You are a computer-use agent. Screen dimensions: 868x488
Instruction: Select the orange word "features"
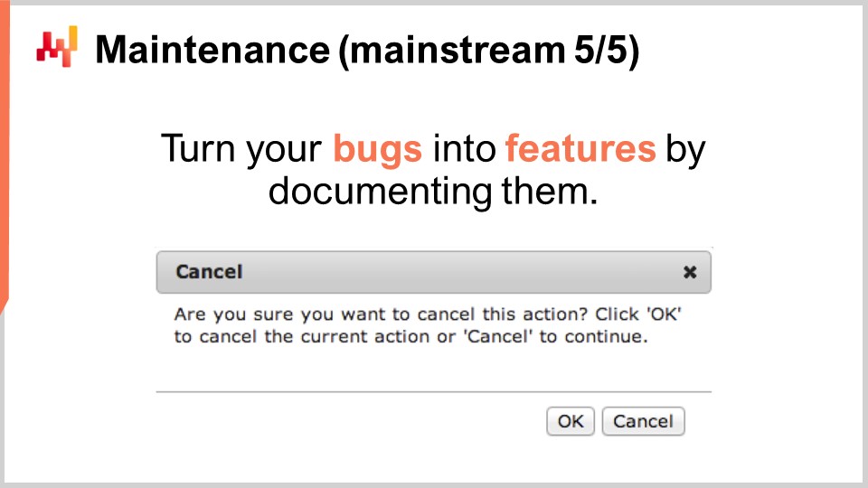pos(580,148)
